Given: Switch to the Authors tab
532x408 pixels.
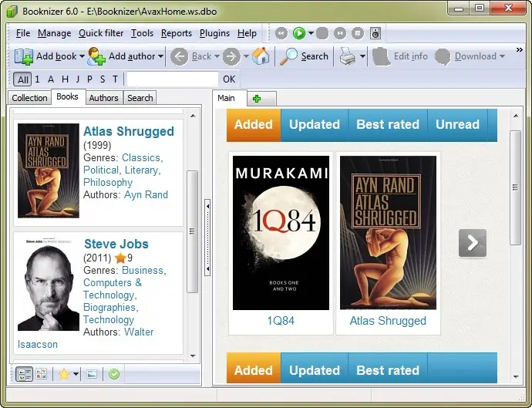Looking at the screenshot, I should tap(104, 98).
